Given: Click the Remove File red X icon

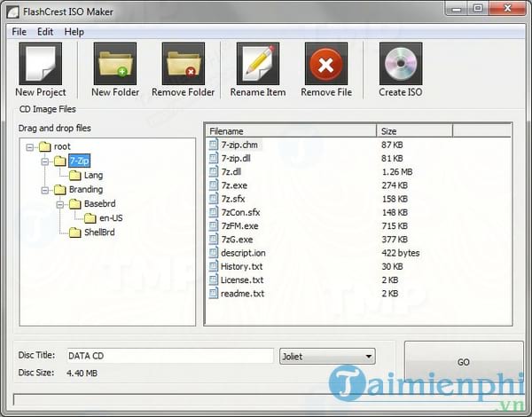Looking at the screenshot, I should pyautogui.click(x=326, y=64).
